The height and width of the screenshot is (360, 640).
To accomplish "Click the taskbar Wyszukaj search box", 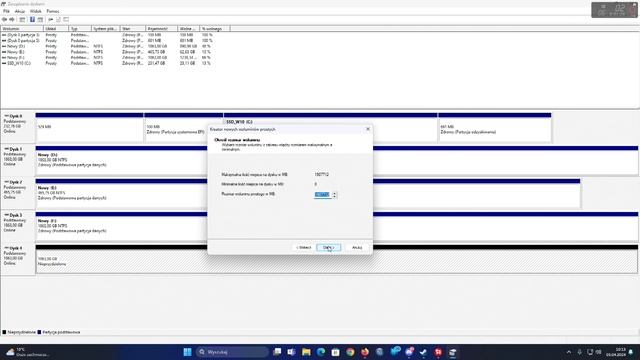I will point(232,352).
